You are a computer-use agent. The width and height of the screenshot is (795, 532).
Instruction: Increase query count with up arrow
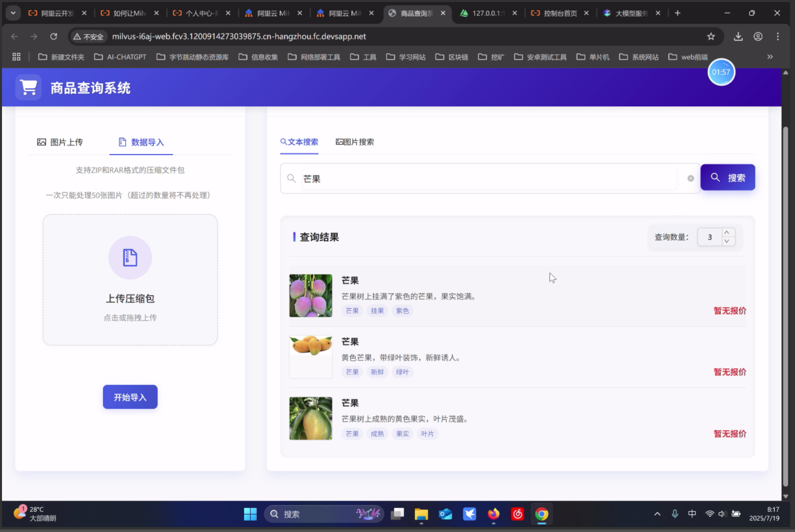(726, 232)
